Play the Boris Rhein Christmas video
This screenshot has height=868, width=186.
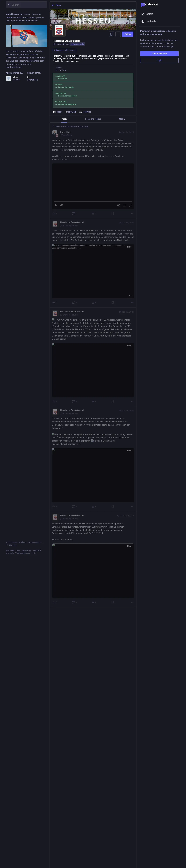56,205
